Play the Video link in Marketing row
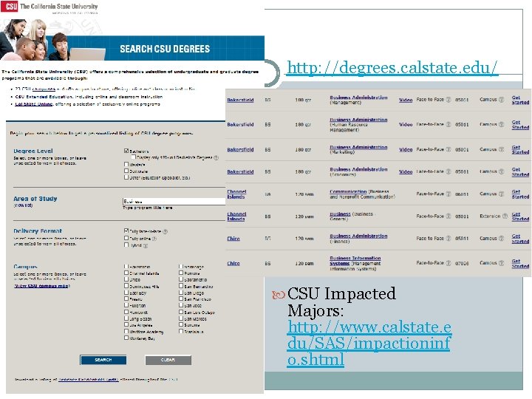This screenshot has height=399, width=532. [406, 149]
